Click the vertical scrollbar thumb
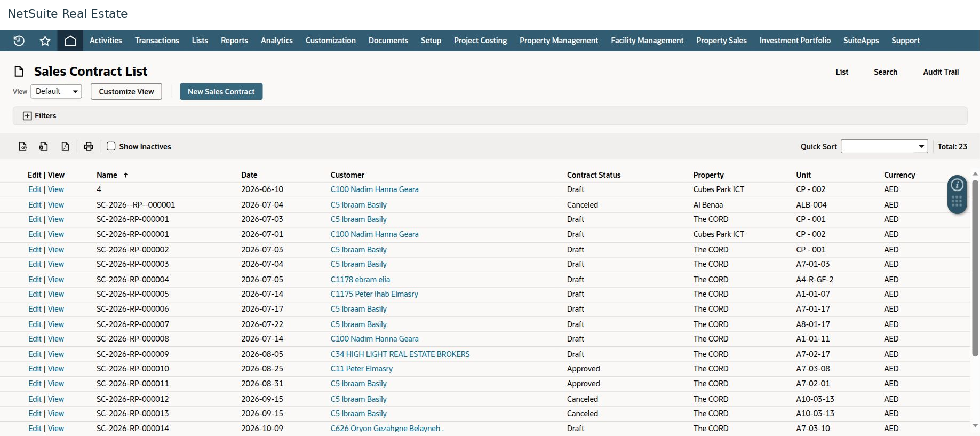The width and height of the screenshot is (980, 436). pos(975,268)
